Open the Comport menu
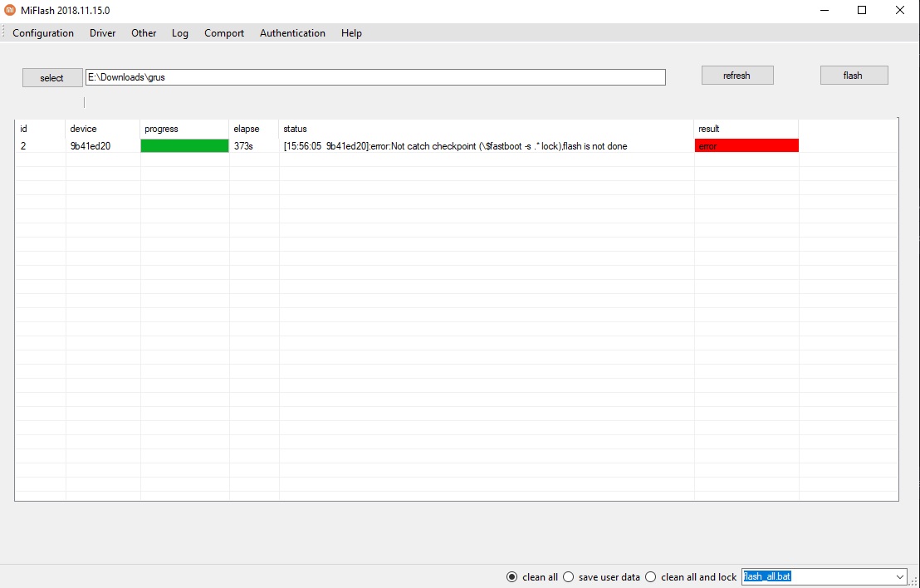 click(224, 33)
